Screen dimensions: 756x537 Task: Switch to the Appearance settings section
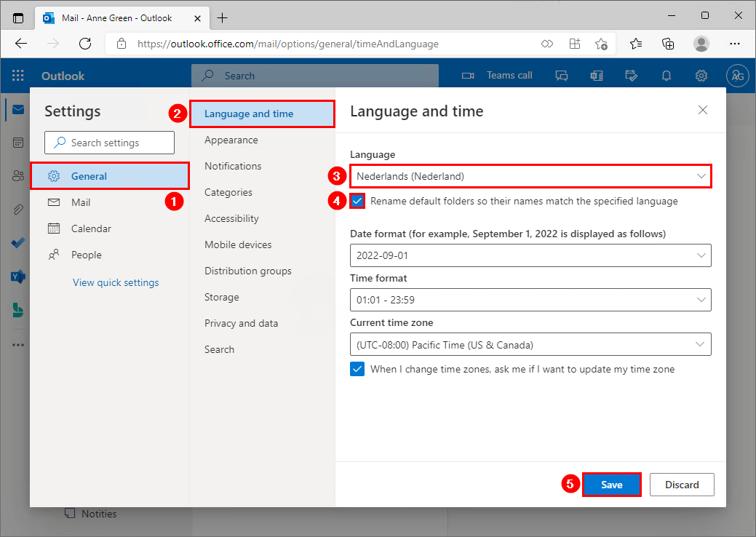[x=231, y=140]
